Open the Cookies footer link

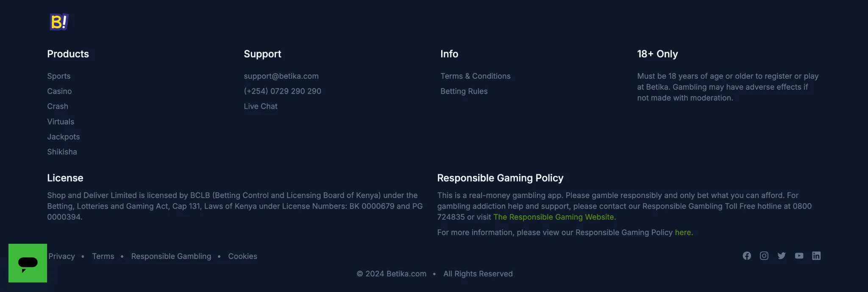pyautogui.click(x=242, y=256)
